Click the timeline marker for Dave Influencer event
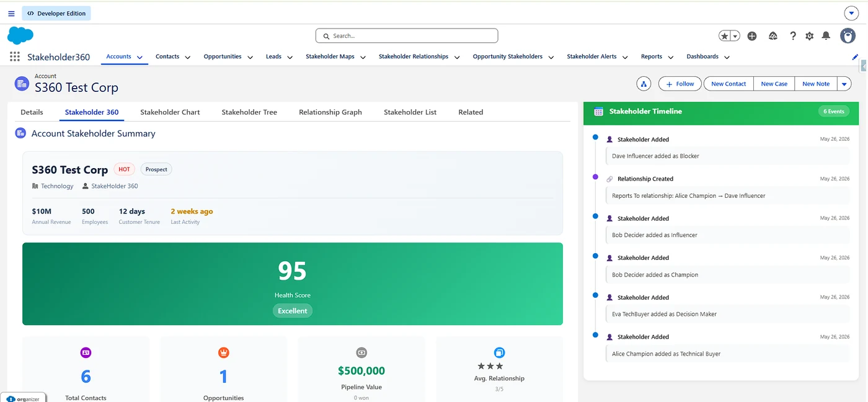This screenshot has width=868, height=402. pyautogui.click(x=595, y=137)
